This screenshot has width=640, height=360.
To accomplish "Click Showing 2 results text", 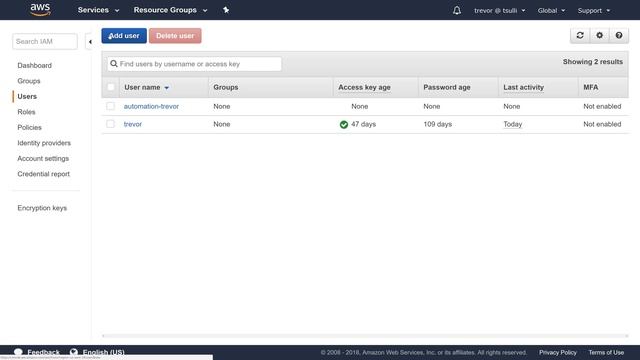I will coord(593,62).
